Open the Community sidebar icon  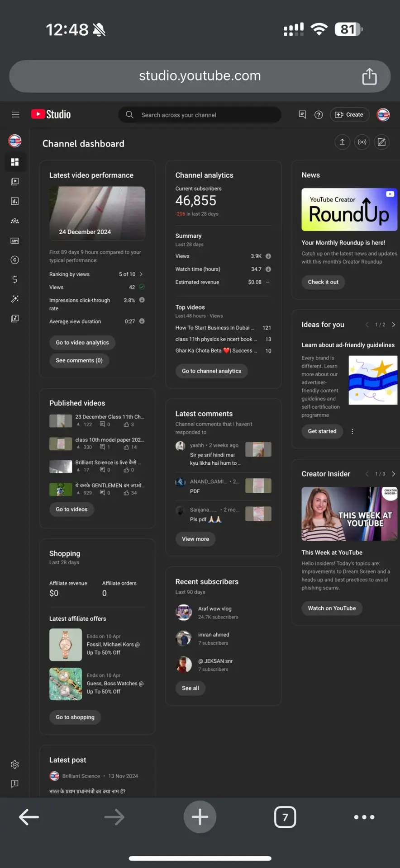point(15,221)
